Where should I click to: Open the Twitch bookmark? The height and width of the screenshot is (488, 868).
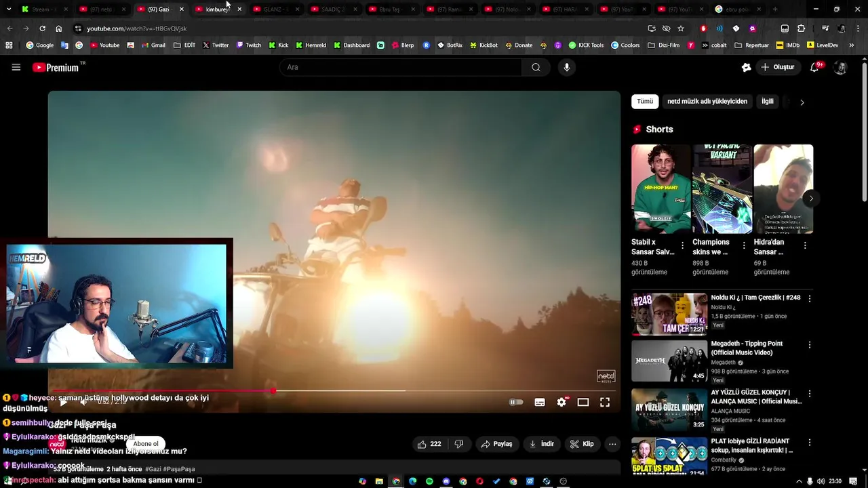(x=248, y=45)
